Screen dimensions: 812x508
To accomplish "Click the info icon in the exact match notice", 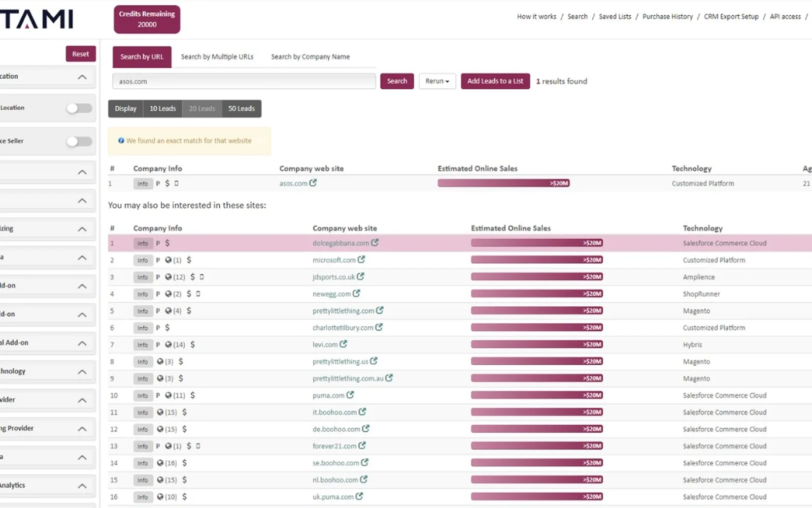I will click(x=121, y=141).
